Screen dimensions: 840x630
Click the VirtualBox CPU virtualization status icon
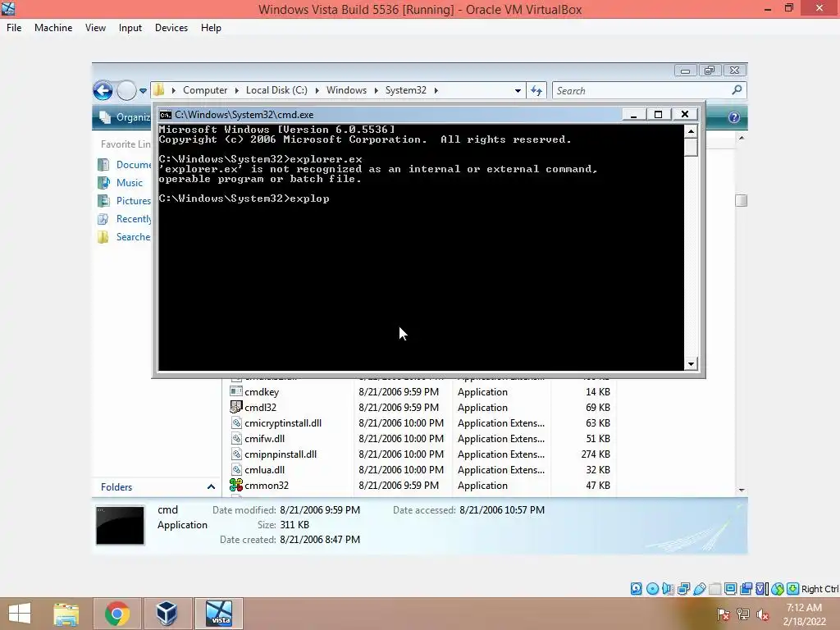762,589
